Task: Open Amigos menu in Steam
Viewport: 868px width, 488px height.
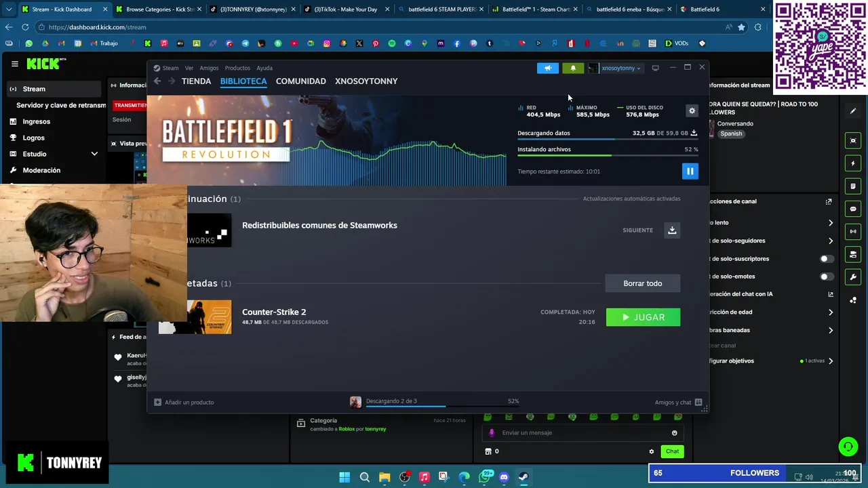Action: 209,68
